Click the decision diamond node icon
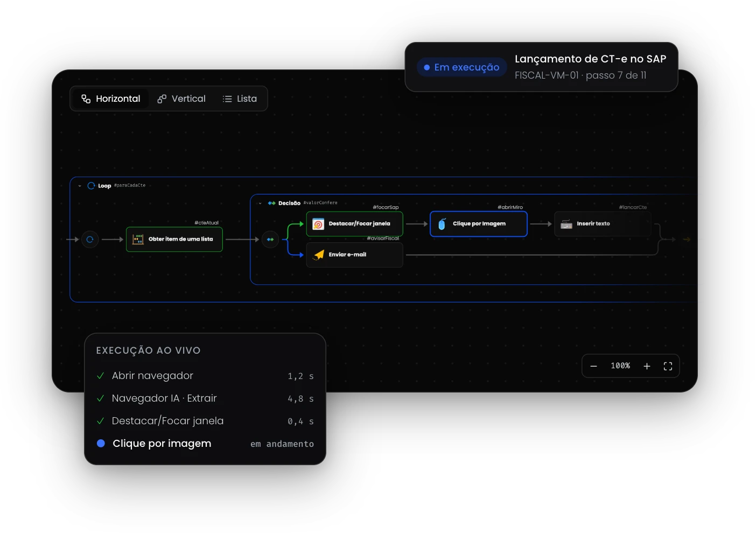The height and width of the screenshot is (533, 756). (x=270, y=240)
